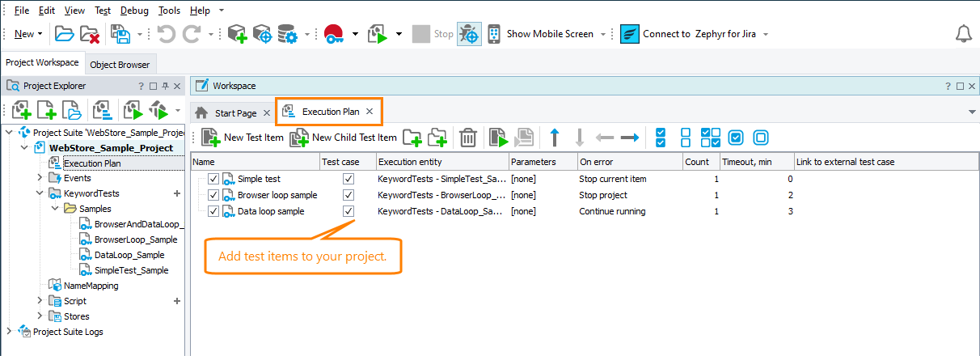Screen dimensions: 980x356
Task: Click the New Child Test Item button
Action: [344, 138]
